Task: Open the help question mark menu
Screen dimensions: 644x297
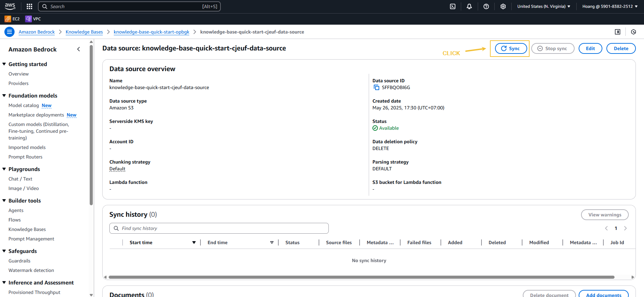Action: pyautogui.click(x=486, y=6)
